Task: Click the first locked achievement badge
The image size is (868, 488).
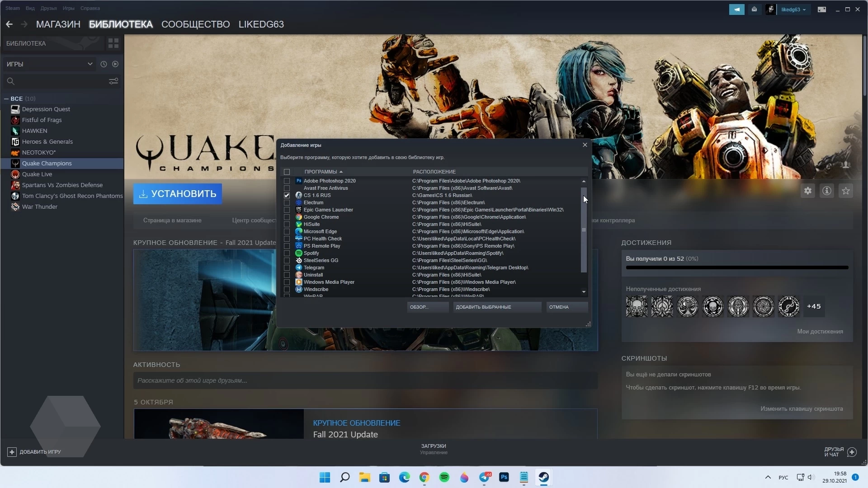Action: coord(637,306)
